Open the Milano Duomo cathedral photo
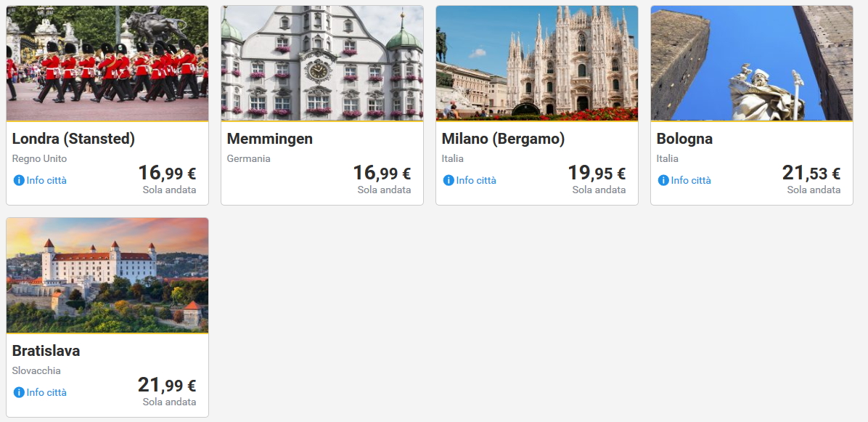This screenshot has height=422, width=868. pyautogui.click(x=537, y=63)
